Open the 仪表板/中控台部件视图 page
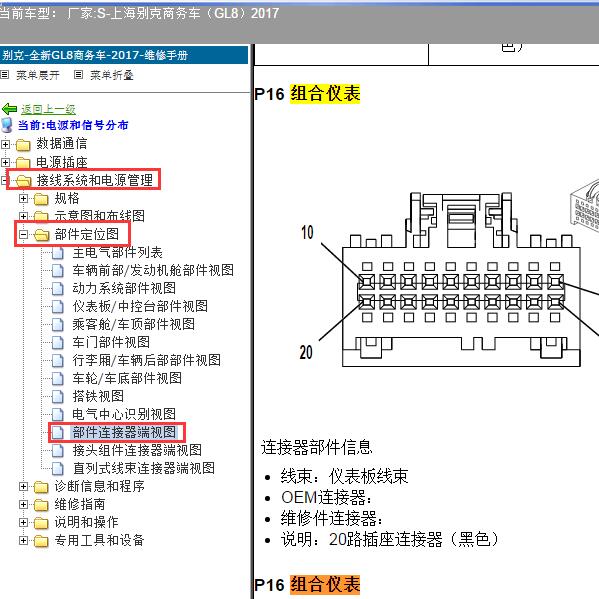The width and height of the screenshot is (599, 599). click(140, 306)
